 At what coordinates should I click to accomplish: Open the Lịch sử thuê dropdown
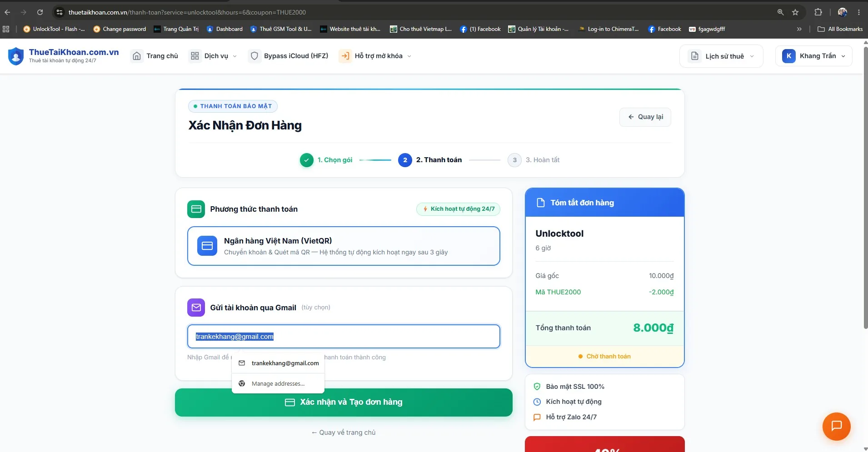point(721,56)
